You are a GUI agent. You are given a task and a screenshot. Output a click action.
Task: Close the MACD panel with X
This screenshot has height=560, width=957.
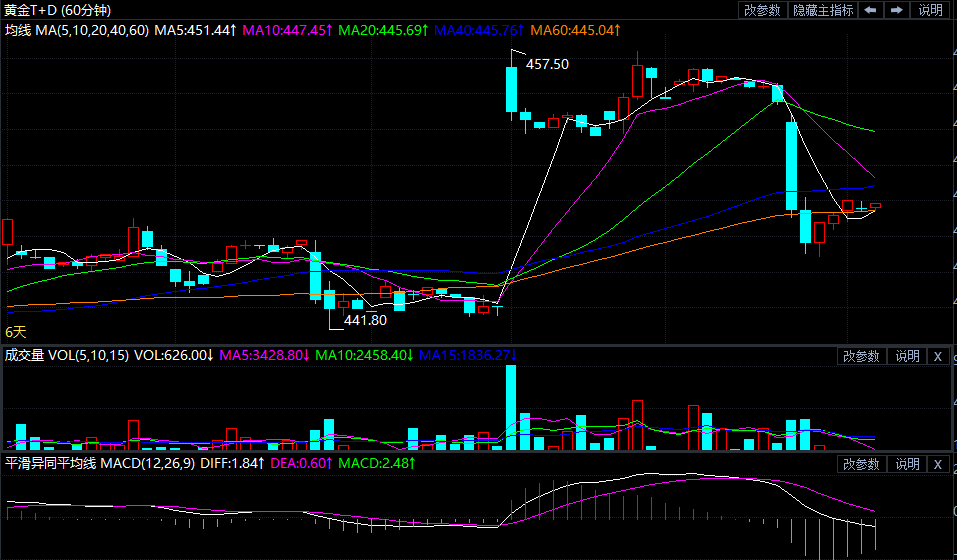point(938,464)
